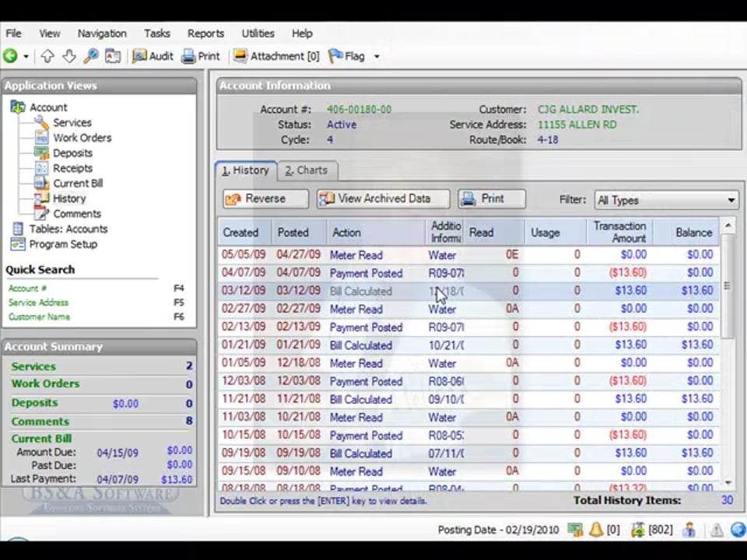
Task: Select the 01/21/09 Bill Calculated row
Action: pos(468,345)
